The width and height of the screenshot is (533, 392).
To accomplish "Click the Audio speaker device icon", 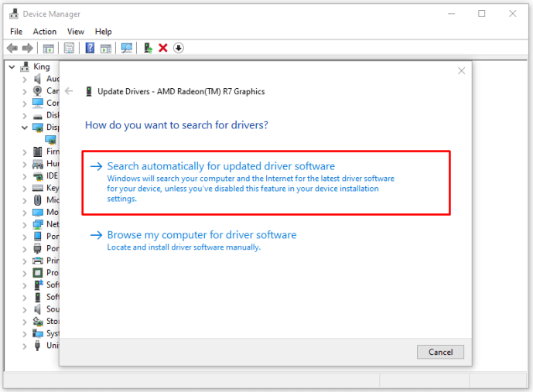I will (x=37, y=79).
